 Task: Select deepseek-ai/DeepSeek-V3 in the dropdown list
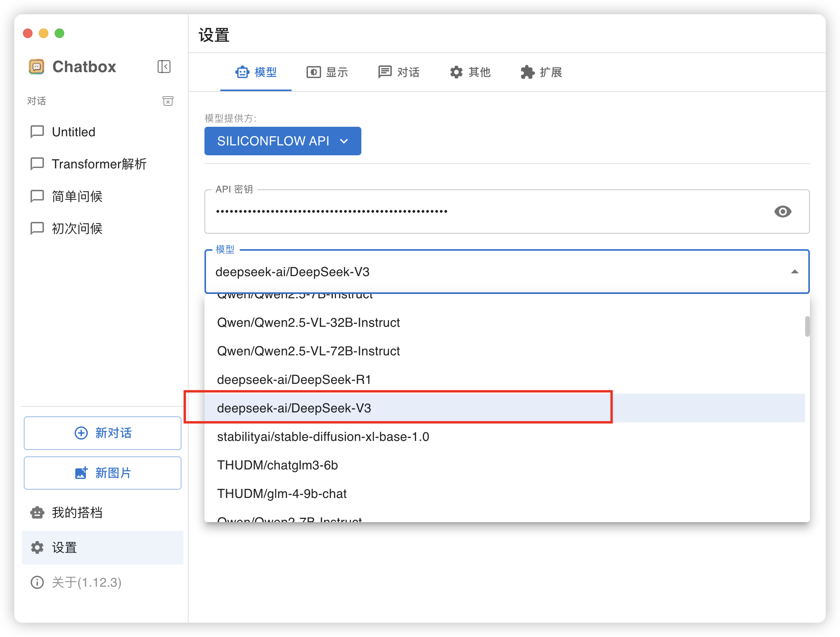click(x=505, y=408)
